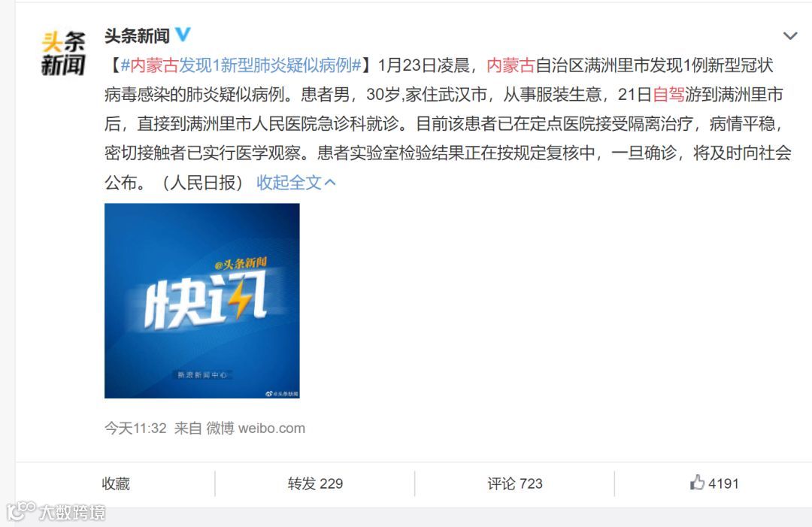Open the 快讯 image thumbnail
The image size is (812, 527).
[202, 300]
